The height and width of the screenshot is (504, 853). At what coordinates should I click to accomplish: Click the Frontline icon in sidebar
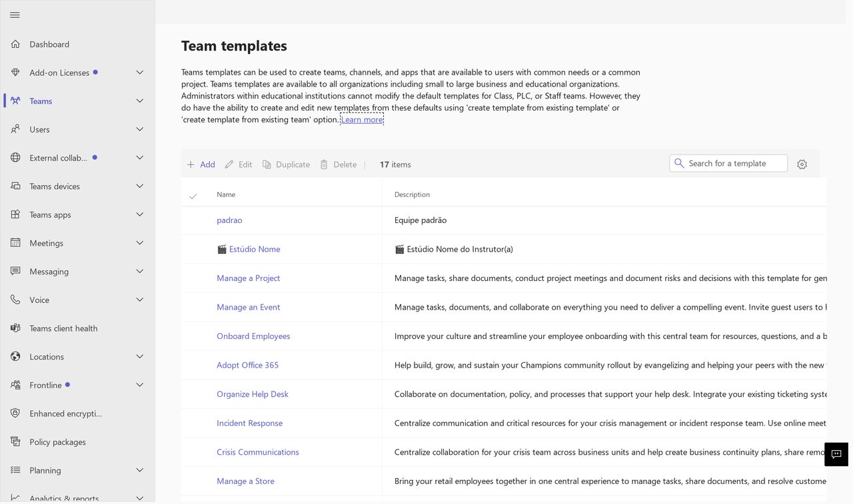(15, 385)
